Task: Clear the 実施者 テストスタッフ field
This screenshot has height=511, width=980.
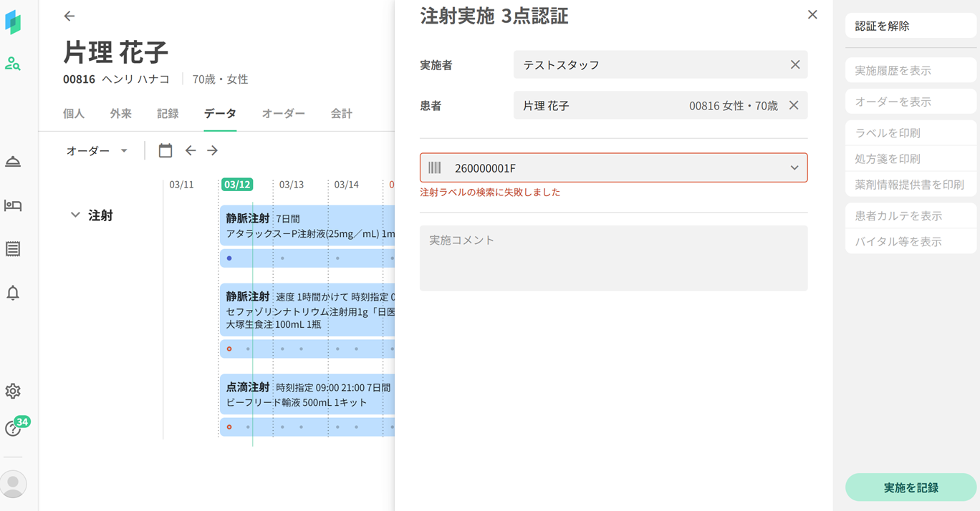Action: point(794,64)
